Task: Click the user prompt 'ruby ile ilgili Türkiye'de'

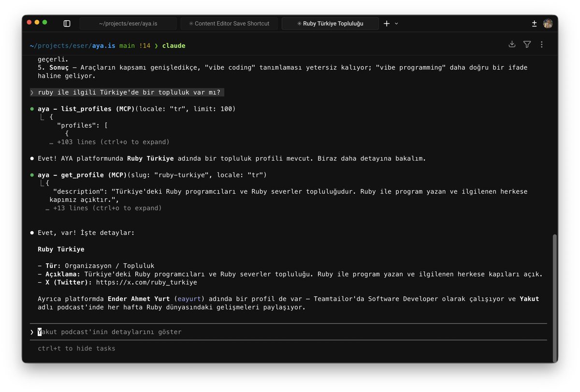Action: point(127,92)
